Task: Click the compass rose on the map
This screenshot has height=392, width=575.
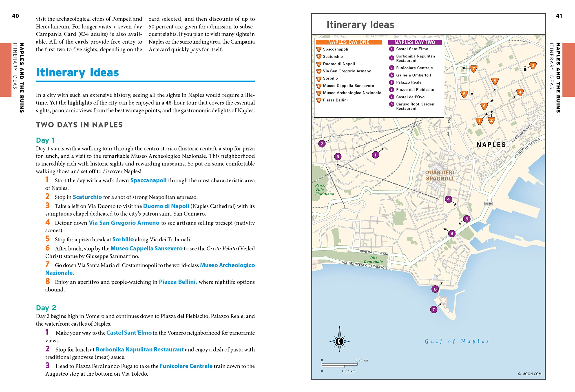Action: click(x=339, y=341)
